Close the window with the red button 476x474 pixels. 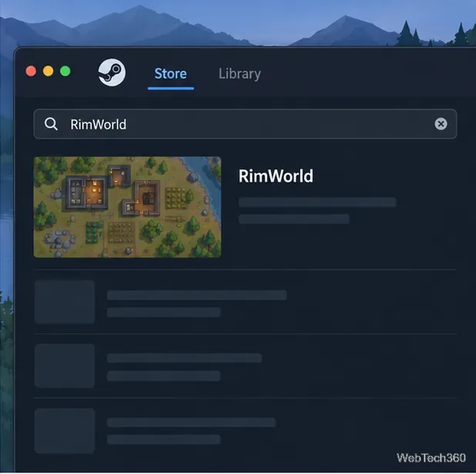[31, 71]
